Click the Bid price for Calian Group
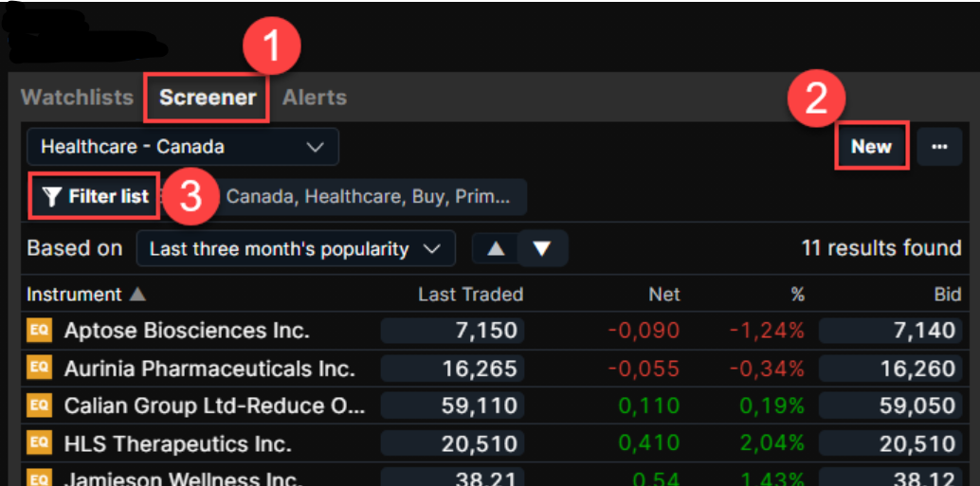The width and height of the screenshot is (980, 486). pyautogui.click(x=890, y=406)
